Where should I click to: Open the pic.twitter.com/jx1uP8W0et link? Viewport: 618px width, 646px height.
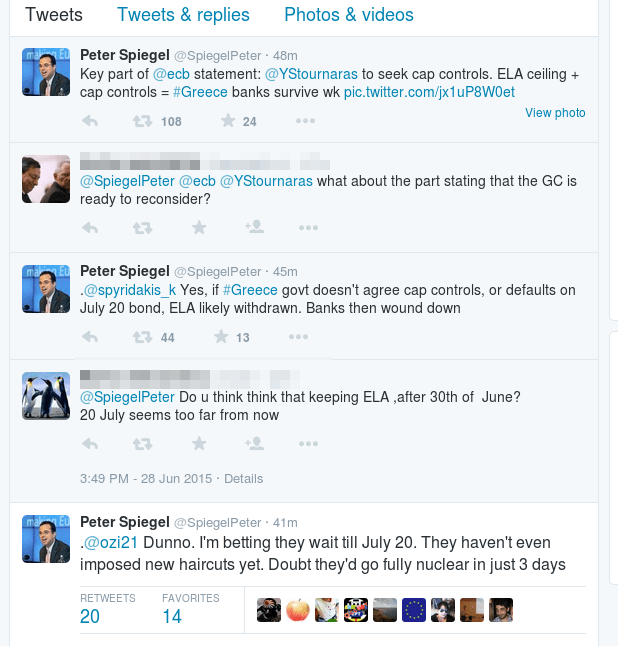tap(429, 92)
